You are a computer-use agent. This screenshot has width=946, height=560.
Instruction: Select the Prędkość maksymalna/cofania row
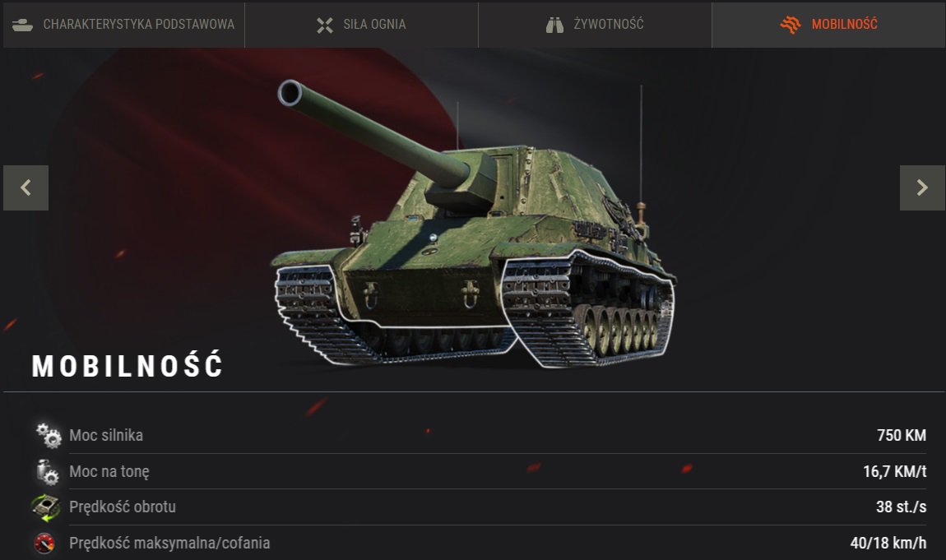point(479,543)
